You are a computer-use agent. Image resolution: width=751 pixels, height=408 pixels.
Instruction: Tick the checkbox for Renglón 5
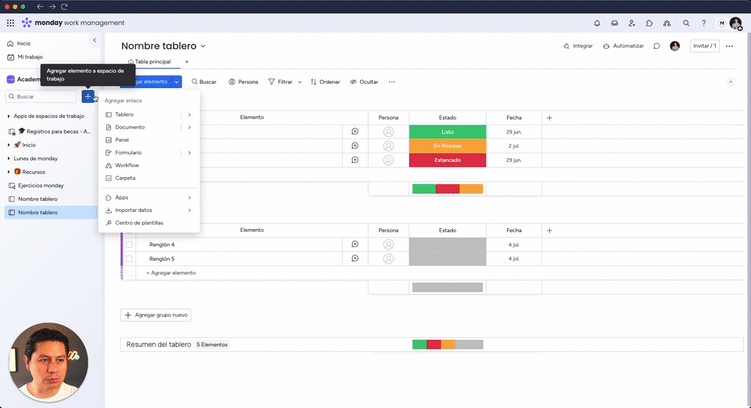pyautogui.click(x=129, y=258)
